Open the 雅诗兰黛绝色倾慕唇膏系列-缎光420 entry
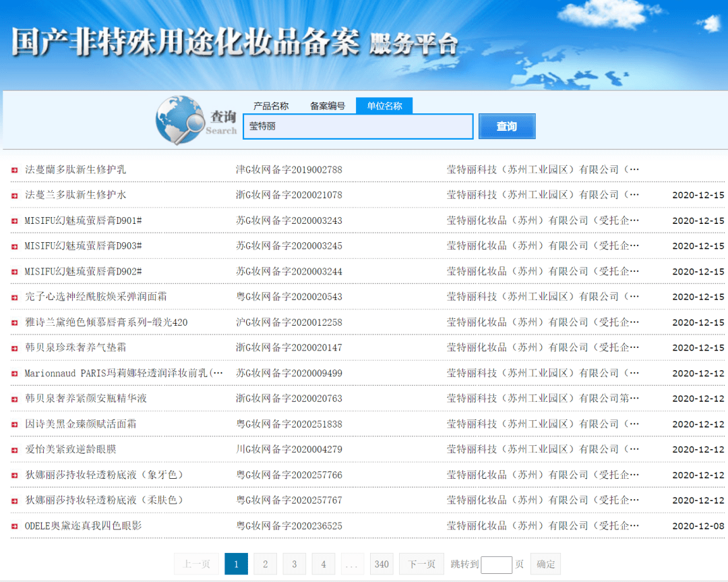728x582 pixels. coord(107,322)
